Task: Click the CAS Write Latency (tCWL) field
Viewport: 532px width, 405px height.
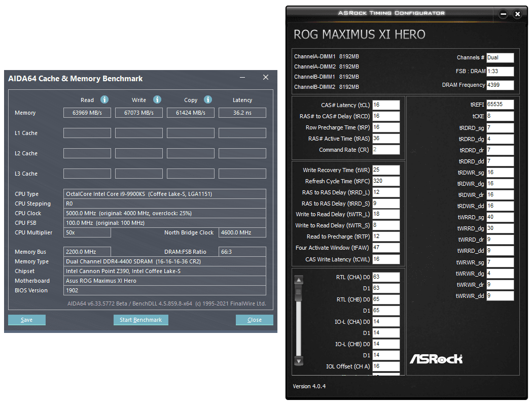Action: (x=386, y=259)
